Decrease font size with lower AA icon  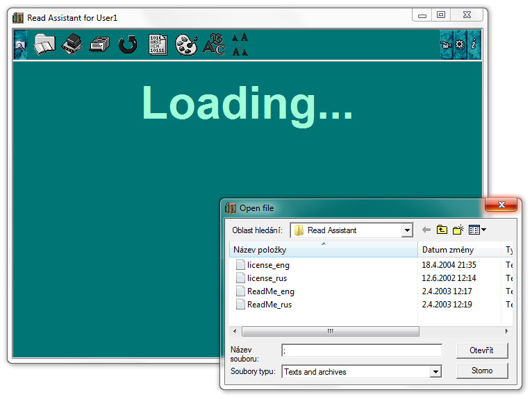[240, 51]
